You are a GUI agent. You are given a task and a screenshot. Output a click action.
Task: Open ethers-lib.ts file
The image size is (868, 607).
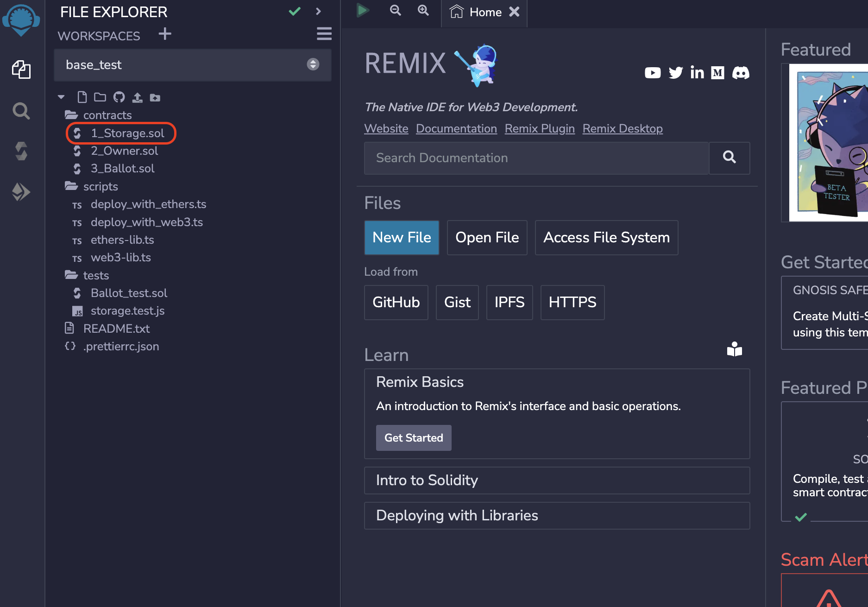pos(113,240)
